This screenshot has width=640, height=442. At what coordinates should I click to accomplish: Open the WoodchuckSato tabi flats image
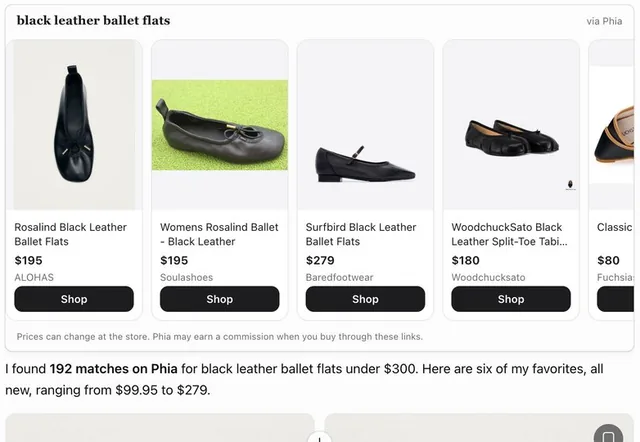click(511, 125)
